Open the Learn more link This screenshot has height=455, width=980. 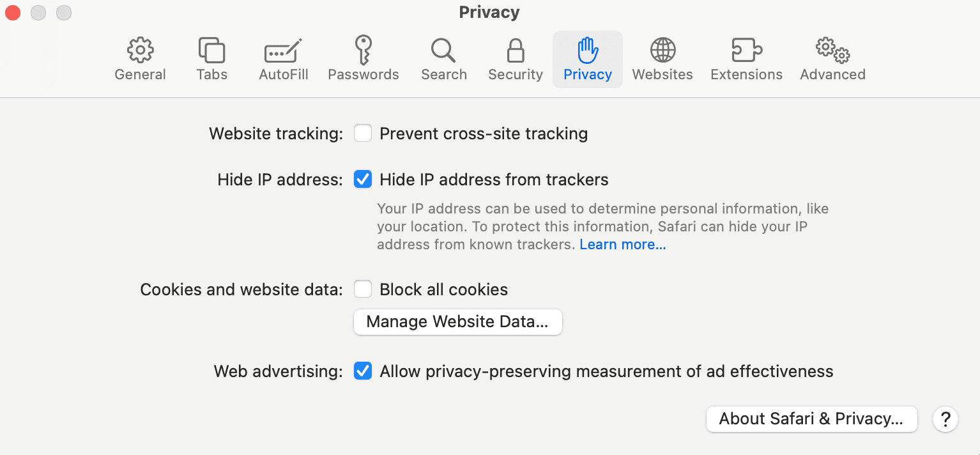click(x=622, y=245)
